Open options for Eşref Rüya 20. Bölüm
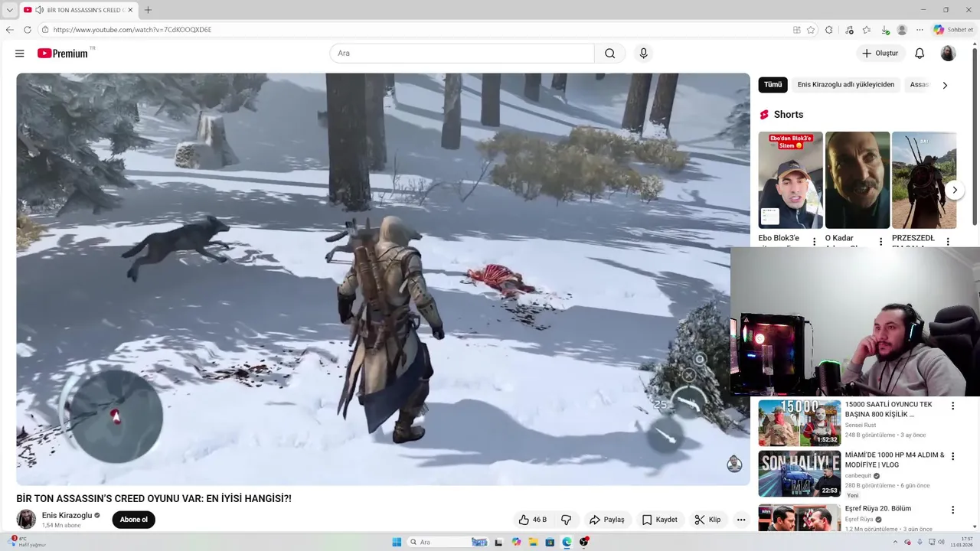Screen dimensions: 980x551 click(953, 510)
